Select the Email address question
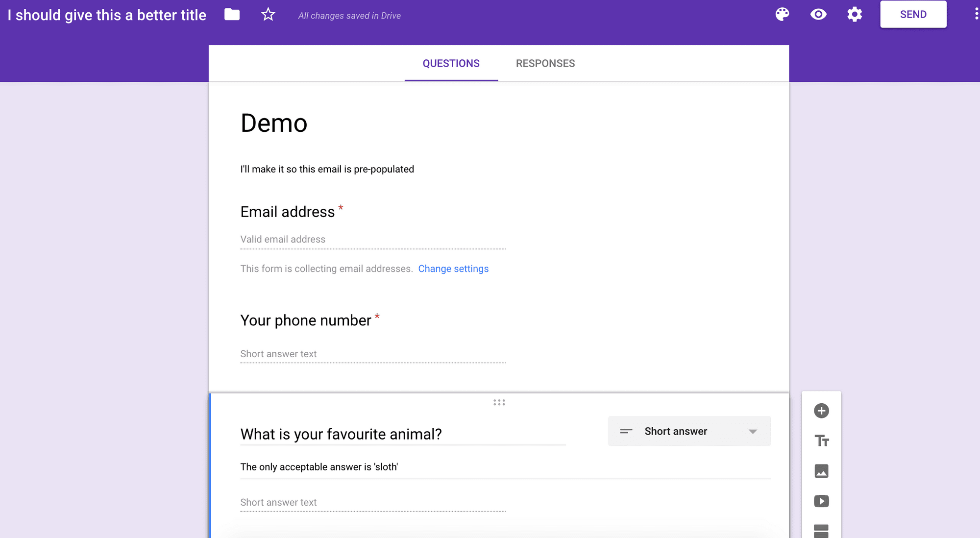Image resolution: width=980 pixels, height=538 pixels. [x=288, y=212]
